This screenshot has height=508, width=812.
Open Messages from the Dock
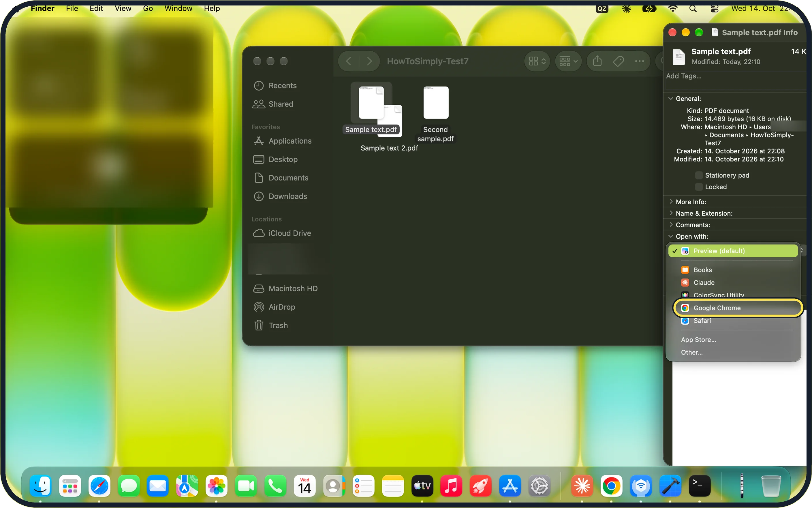click(129, 486)
